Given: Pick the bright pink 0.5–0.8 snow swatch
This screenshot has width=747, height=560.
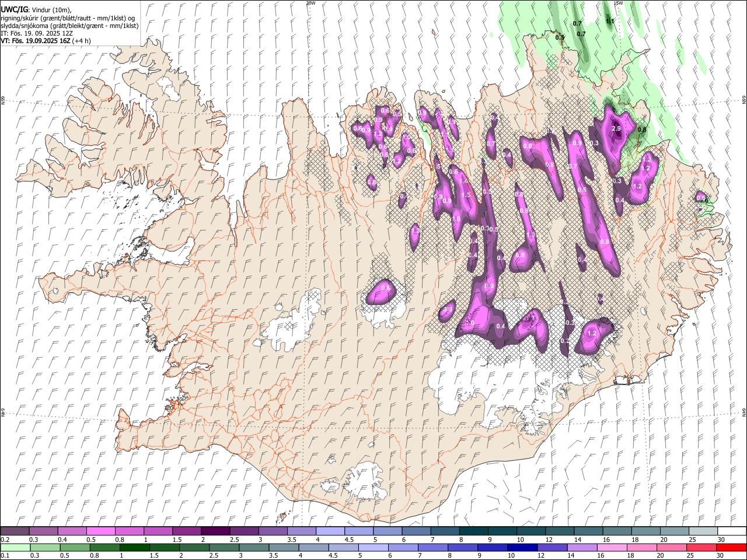Looking at the screenshot, I should (100, 531).
